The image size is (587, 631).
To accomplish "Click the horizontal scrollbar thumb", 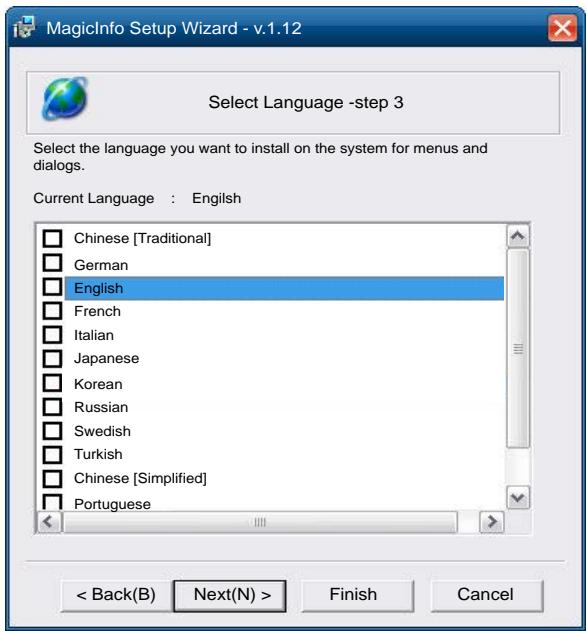I will [x=260, y=522].
